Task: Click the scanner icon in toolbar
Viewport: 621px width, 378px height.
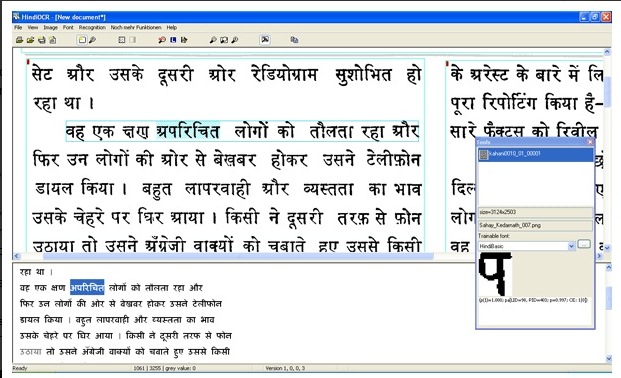Action: (x=19, y=40)
